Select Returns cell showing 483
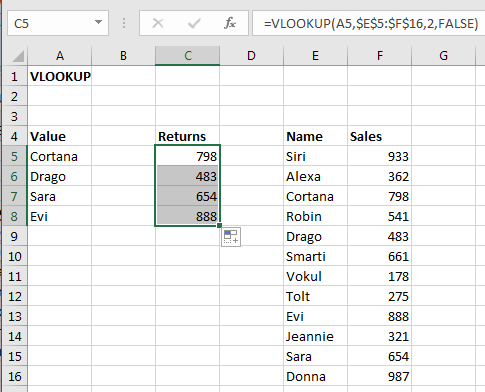The width and height of the screenshot is (485, 392). pyautogui.click(x=187, y=176)
